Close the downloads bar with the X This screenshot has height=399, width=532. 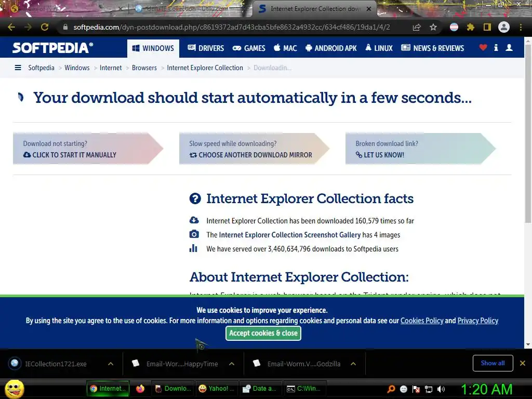pos(523,363)
